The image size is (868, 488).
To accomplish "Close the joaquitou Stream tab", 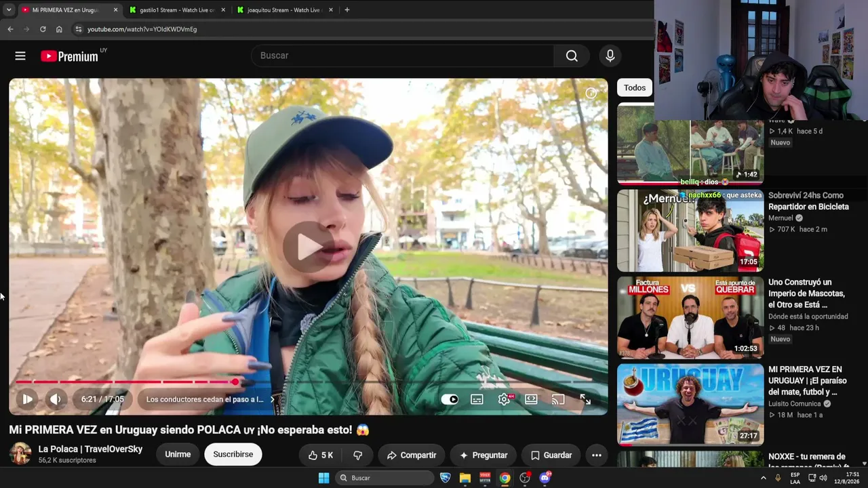I will [331, 10].
